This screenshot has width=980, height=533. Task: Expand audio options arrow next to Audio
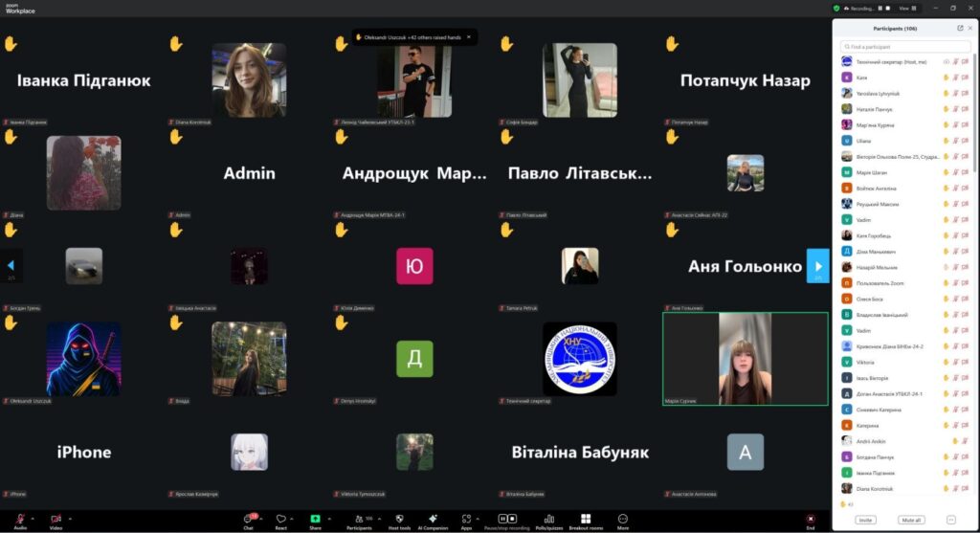34,518
